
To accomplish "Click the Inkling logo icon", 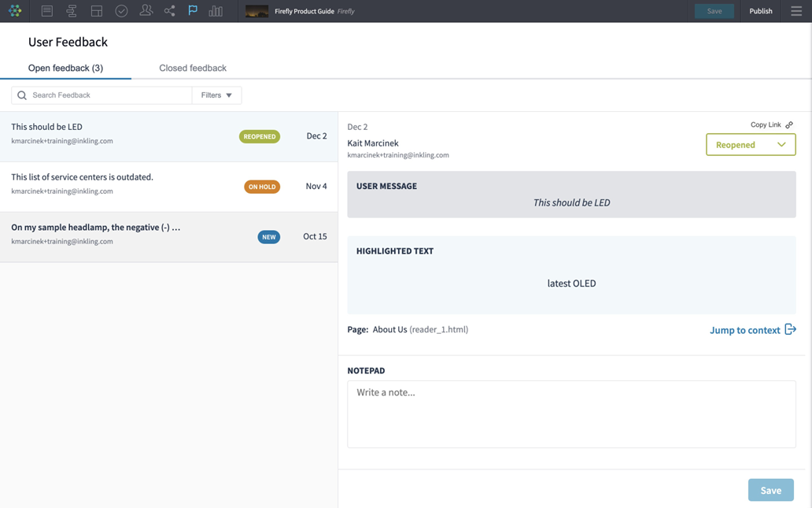I will click(15, 11).
